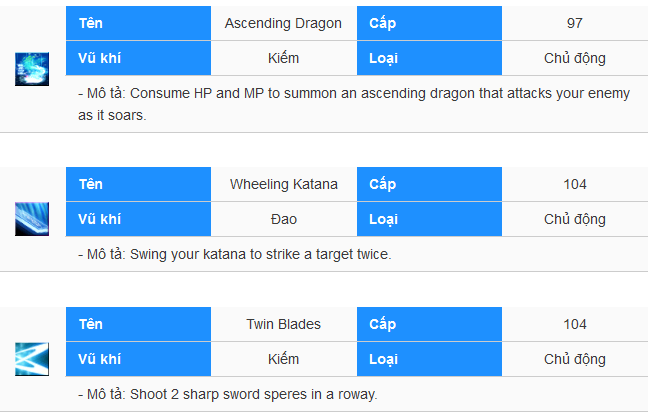Click the Tên header above Ascending Dragon

click(138, 23)
